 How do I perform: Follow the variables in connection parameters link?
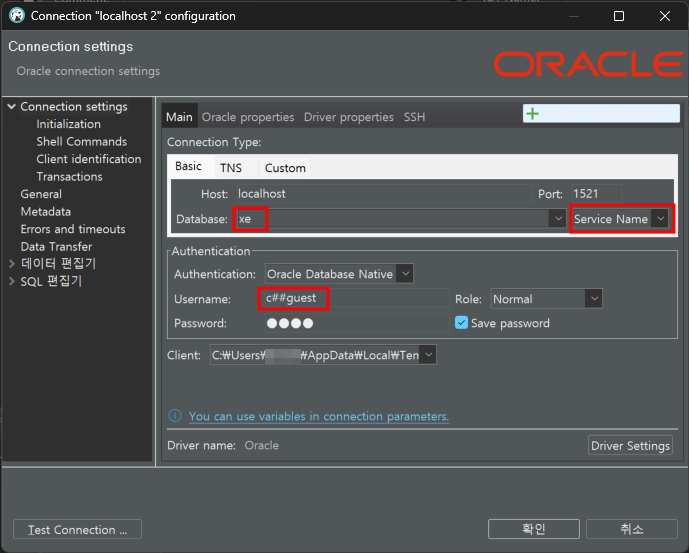(319, 416)
